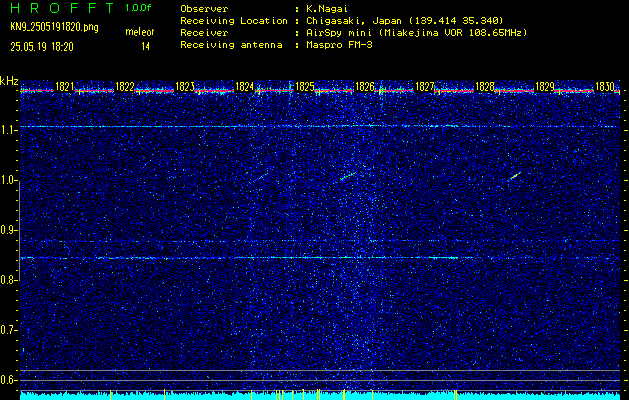Click the 1822 time label

tap(124, 87)
